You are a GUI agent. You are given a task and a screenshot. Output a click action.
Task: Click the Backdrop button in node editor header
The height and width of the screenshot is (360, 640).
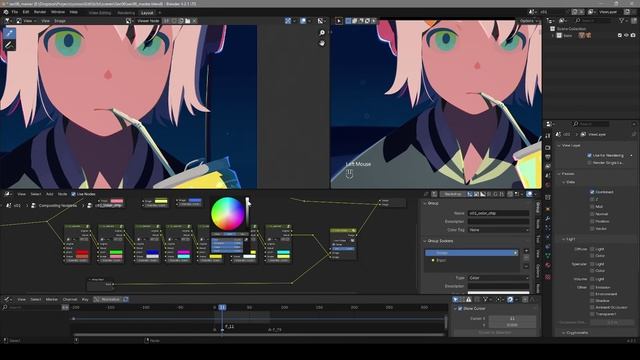click(452, 194)
